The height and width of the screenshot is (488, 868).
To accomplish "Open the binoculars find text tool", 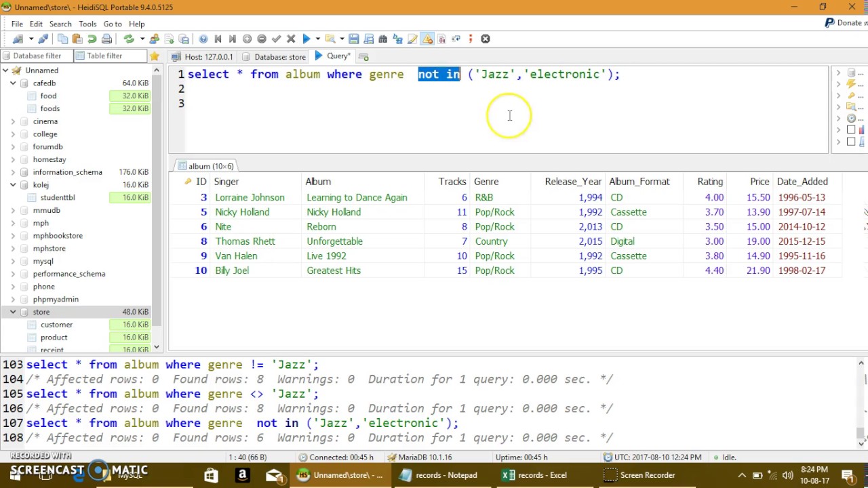I will click(383, 39).
